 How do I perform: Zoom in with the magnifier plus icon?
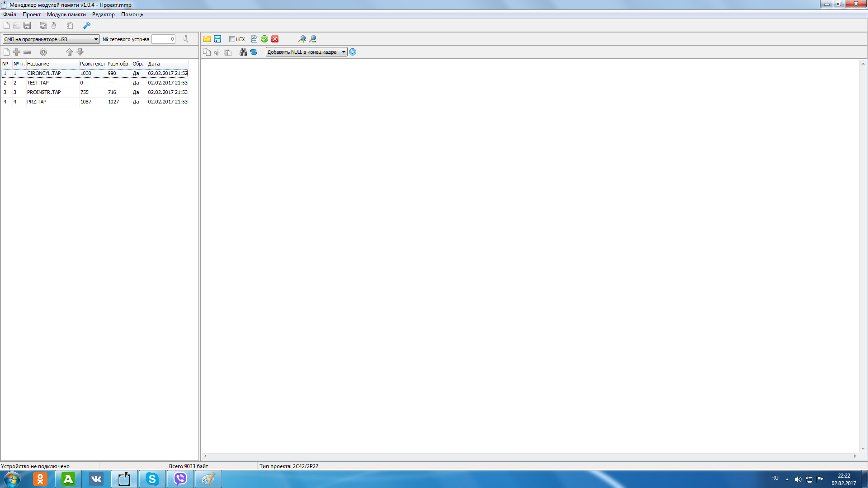pos(302,39)
